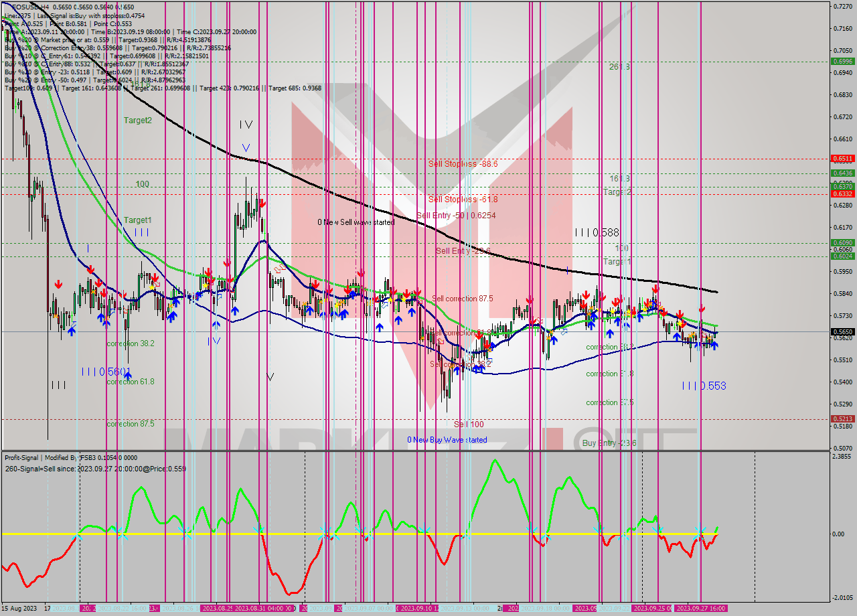Select the blue buy arrow beside the 0.553 text
Viewport: 857px width, 616px height.
coord(714,345)
